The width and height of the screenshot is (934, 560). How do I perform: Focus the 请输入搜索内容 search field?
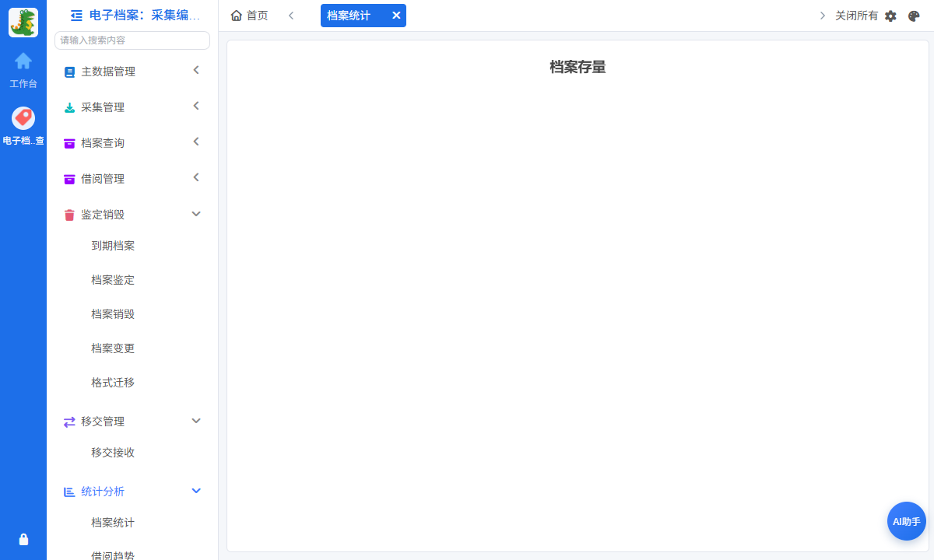[132, 40]
